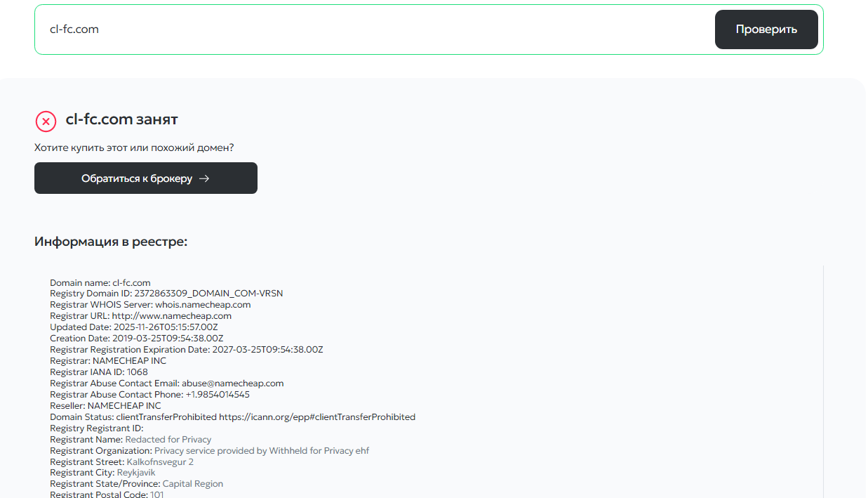Click the abuse contact phone +1.9854014545
The height and width of the screenshot is (498, 868).
217,395
